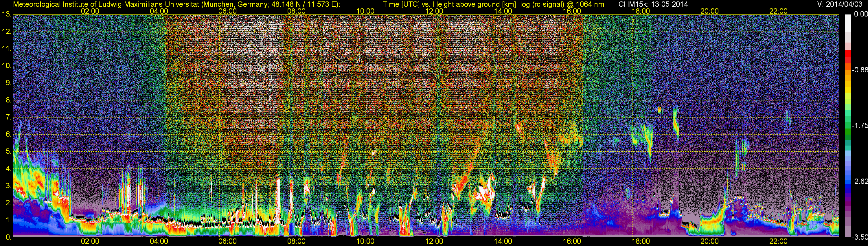
Task: Click the 02:00 label on the lower time axis
Action: point(90,241)
